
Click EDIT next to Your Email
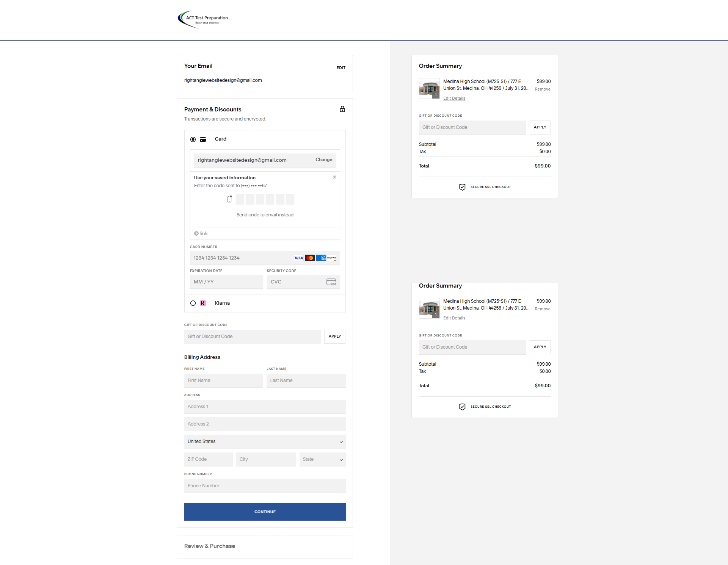341,68
